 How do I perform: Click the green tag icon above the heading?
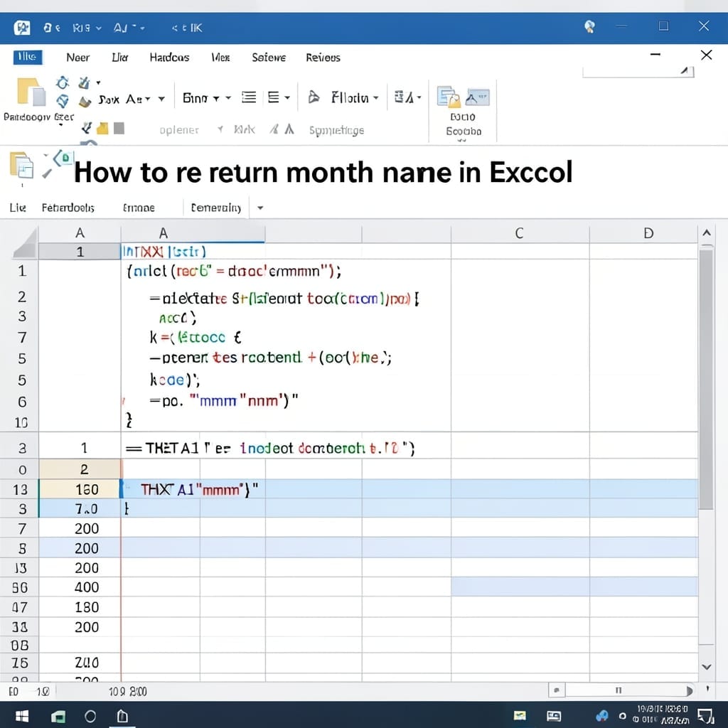pos(63,159)
